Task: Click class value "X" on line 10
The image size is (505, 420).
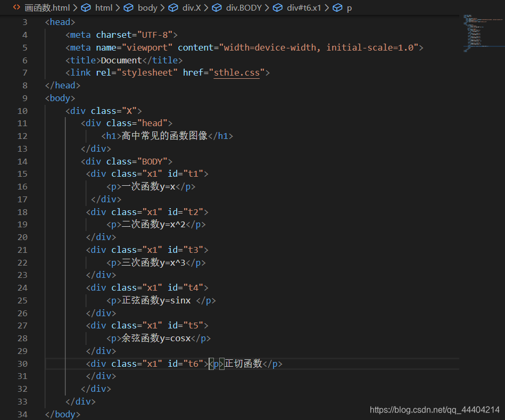Action: click(x=129, y=111)
